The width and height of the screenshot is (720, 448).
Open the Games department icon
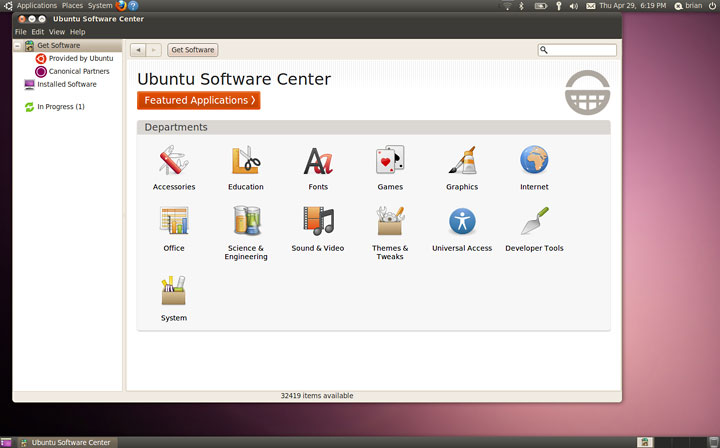[x=390, y=160]
